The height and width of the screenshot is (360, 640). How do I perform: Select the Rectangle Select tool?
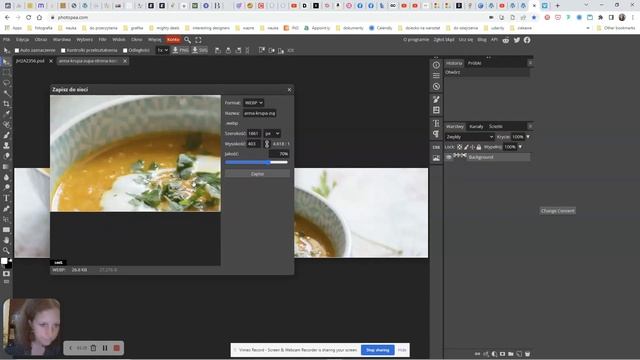coord(6,73)
